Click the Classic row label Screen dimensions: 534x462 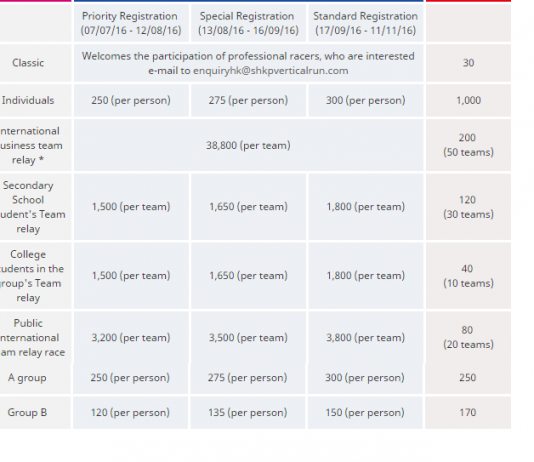[x=28, y=63]
